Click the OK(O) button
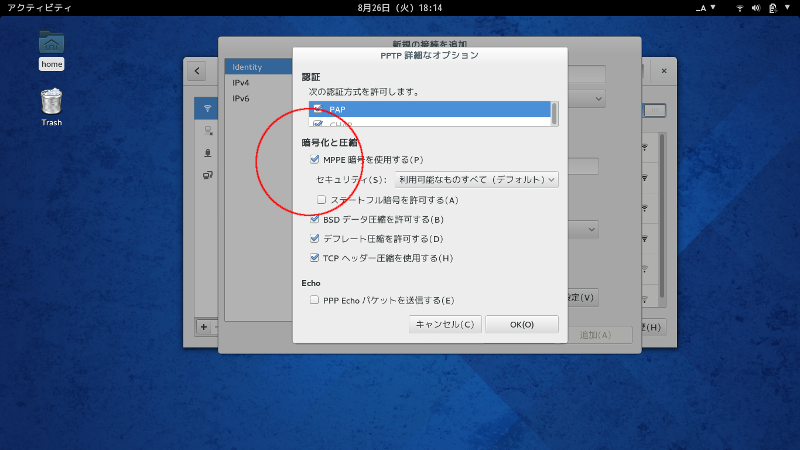 coord(522,324)
